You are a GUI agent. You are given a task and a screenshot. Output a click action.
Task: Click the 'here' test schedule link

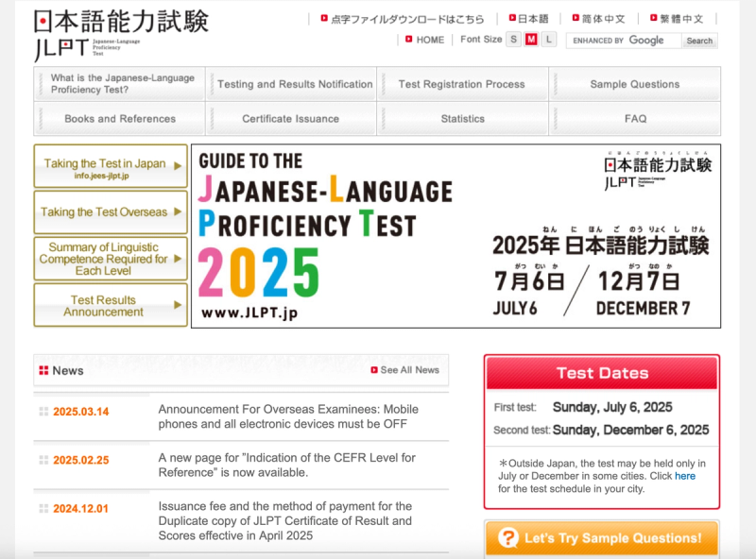tap(684, 476)
